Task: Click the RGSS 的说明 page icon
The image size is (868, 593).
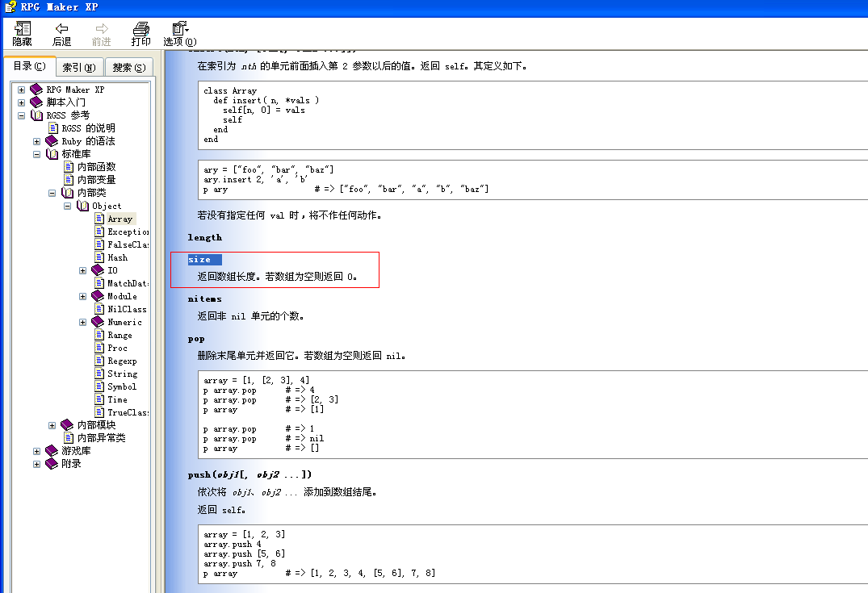Action: 53,127
